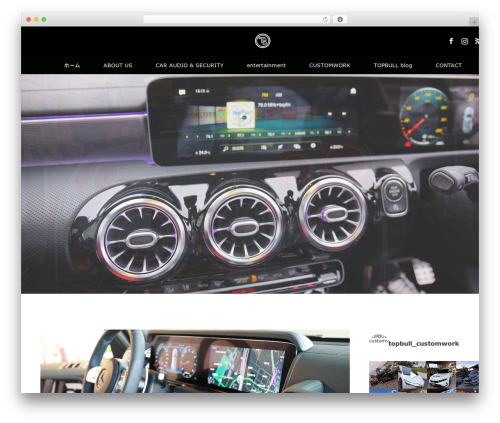Open third Instagram thumbnail with white car
This screenshot has width=500, height=423.
441,377
